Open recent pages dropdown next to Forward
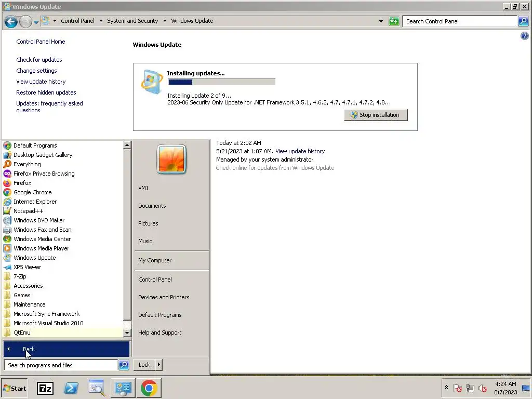Viewport: 532px width, 399px height. tap(36, 22)
